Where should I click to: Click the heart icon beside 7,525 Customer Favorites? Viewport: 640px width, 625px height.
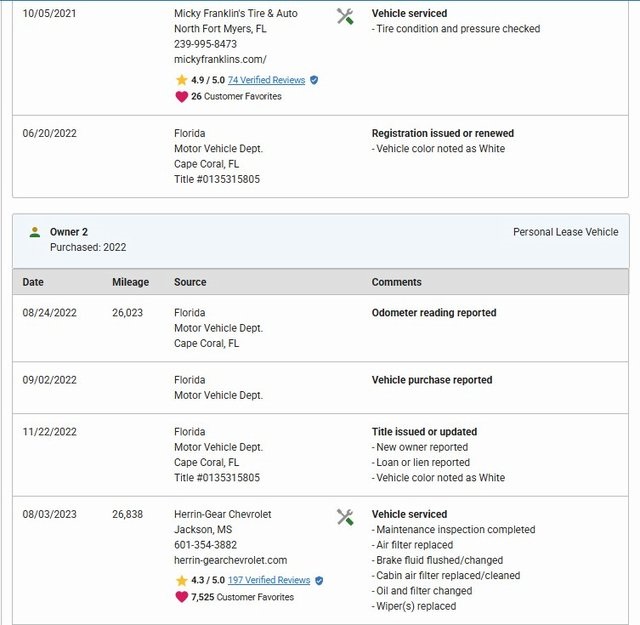(x=181, y=597)
